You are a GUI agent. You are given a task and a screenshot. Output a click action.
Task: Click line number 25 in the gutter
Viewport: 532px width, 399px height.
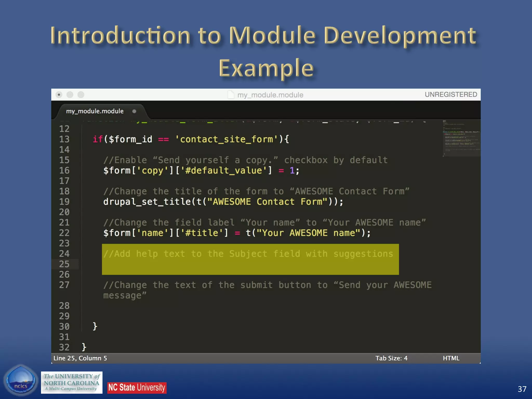pos(64,264)
